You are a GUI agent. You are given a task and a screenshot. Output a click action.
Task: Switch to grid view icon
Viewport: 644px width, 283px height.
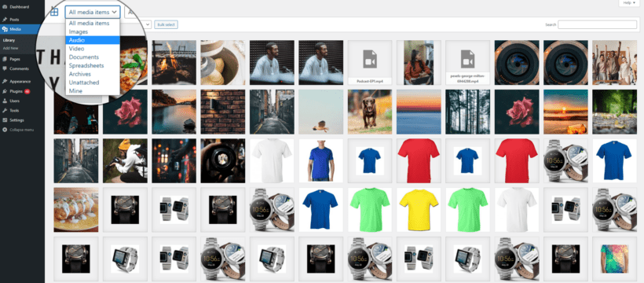point(54,12)
